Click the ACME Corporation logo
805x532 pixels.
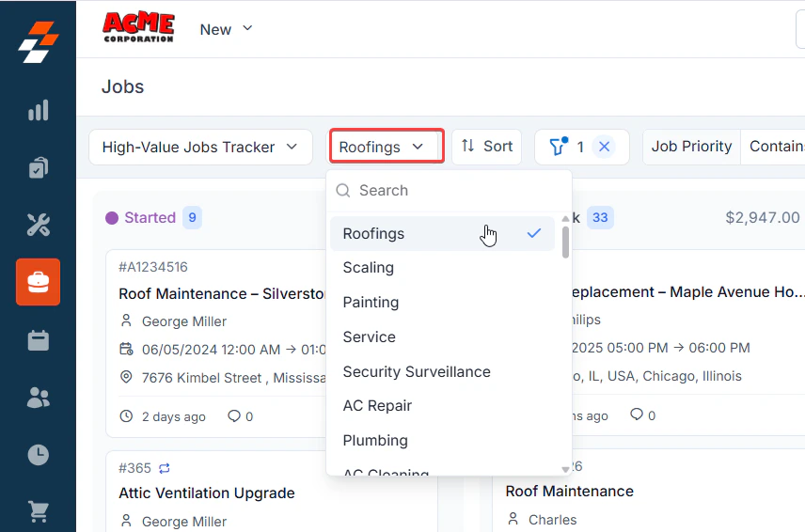click(138, 27)
